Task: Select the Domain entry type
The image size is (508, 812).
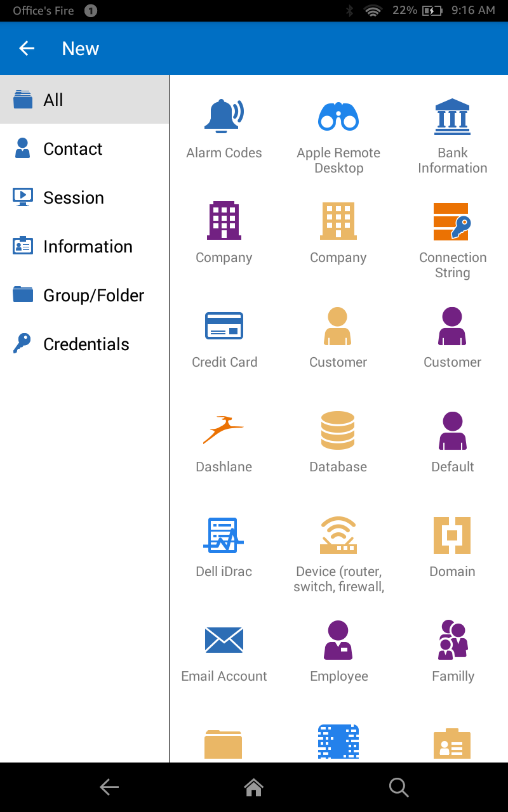Action: coord(452,546)
